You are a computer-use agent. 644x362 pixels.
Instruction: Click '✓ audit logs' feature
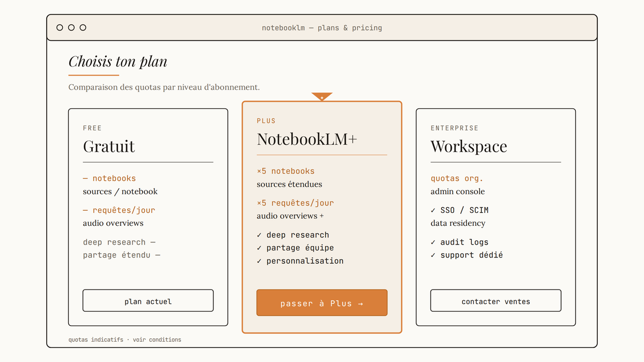coord(459,242)
